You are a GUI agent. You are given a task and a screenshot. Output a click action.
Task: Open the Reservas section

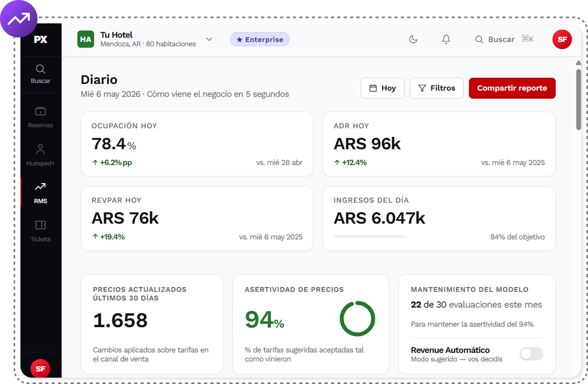40,118
